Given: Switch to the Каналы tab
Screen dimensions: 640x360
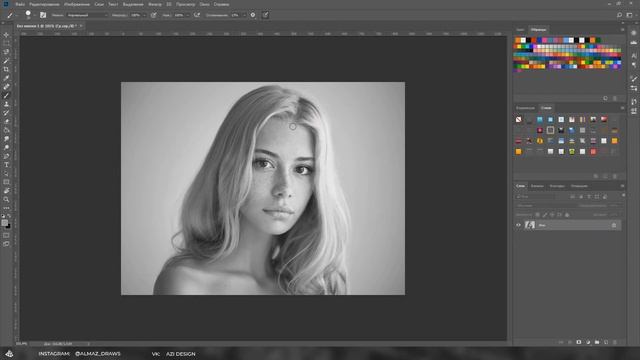Looking at the screenshot, I should 537,186.
